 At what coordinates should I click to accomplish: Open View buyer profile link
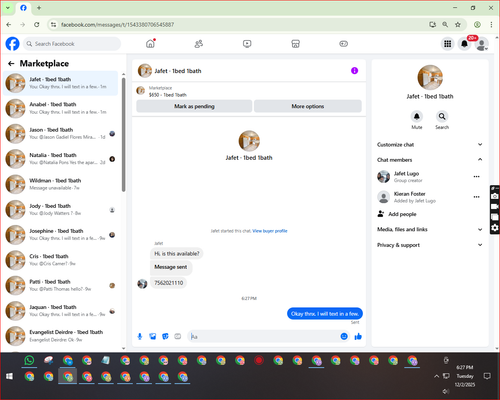[x=270, y=231]
